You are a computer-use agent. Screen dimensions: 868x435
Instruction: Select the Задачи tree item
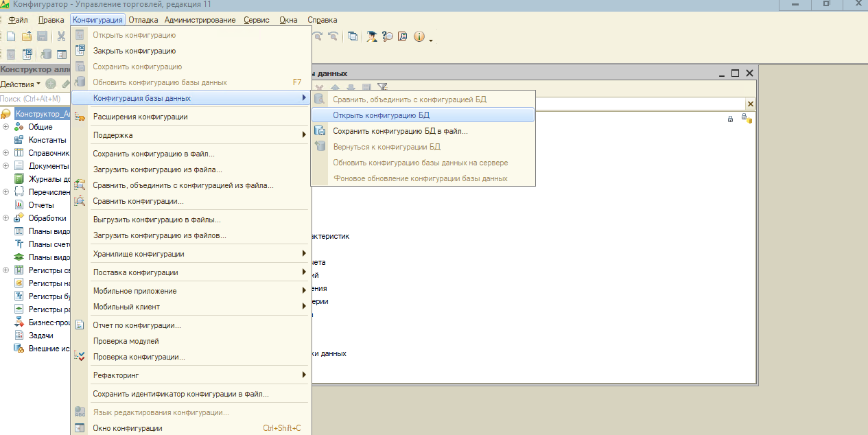click(41, 336)
